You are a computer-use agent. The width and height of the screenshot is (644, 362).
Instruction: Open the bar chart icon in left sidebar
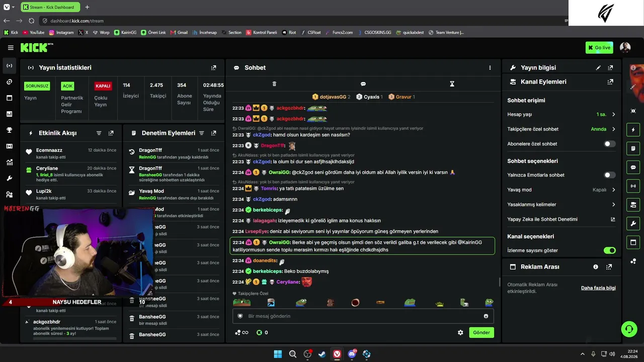coord(10,114)
